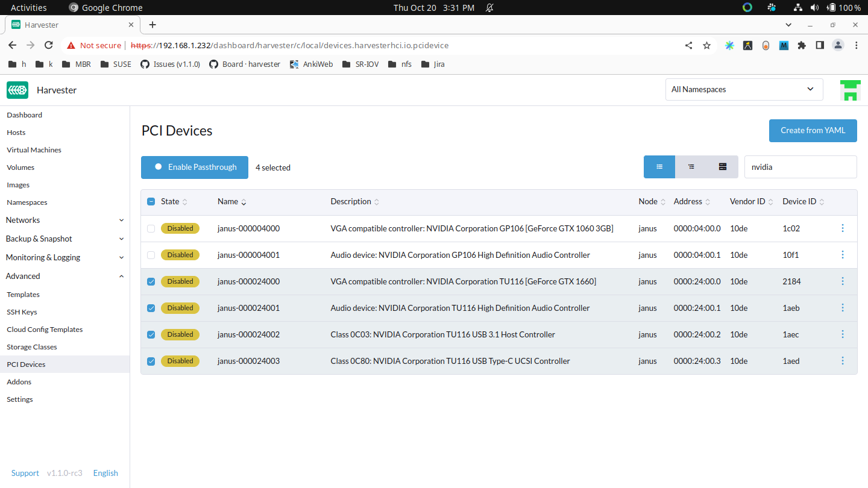Bookmark this page with star icon
The image size is (868, 488).
[706, 45]
